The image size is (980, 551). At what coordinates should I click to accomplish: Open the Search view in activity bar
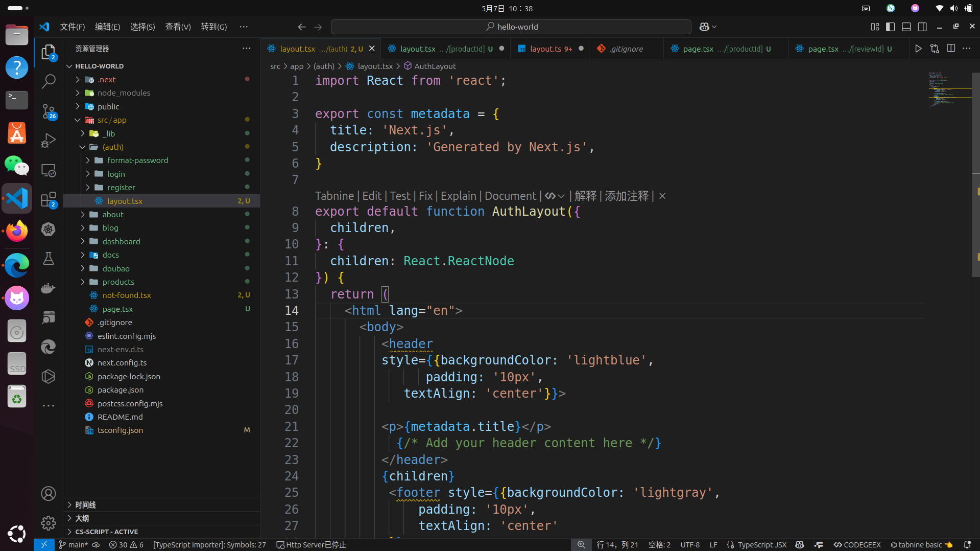coord(49,81)
